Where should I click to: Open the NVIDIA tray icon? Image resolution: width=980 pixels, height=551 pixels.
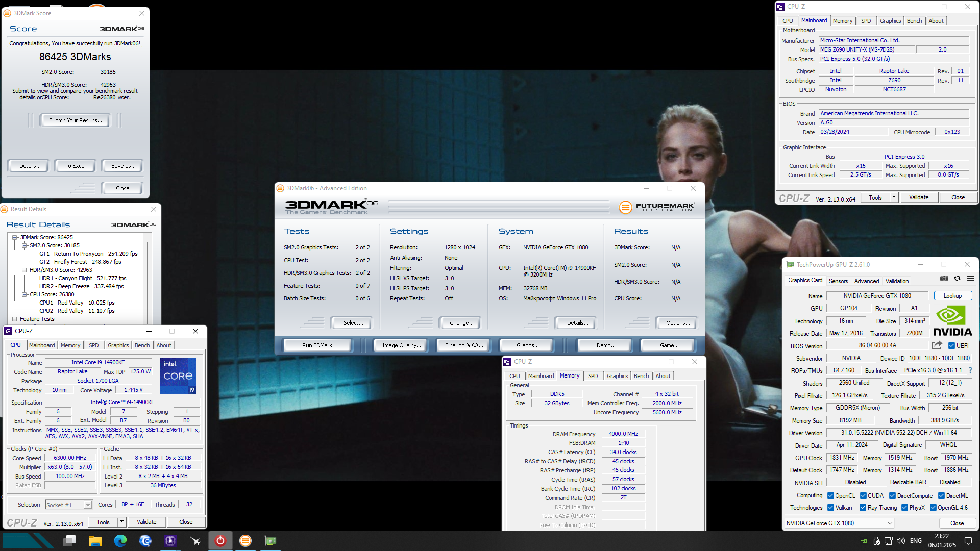coord(864,541)
